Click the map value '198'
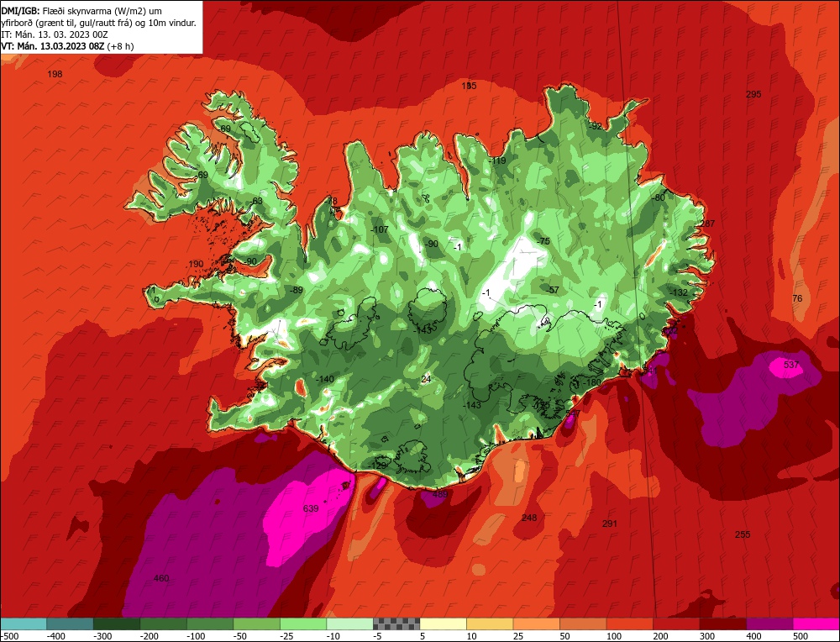 click(55, 74)
